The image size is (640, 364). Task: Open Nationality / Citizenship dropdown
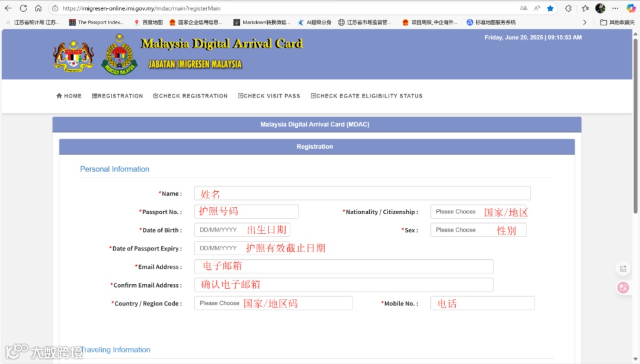pyautogui.click(x=478, y=211)
